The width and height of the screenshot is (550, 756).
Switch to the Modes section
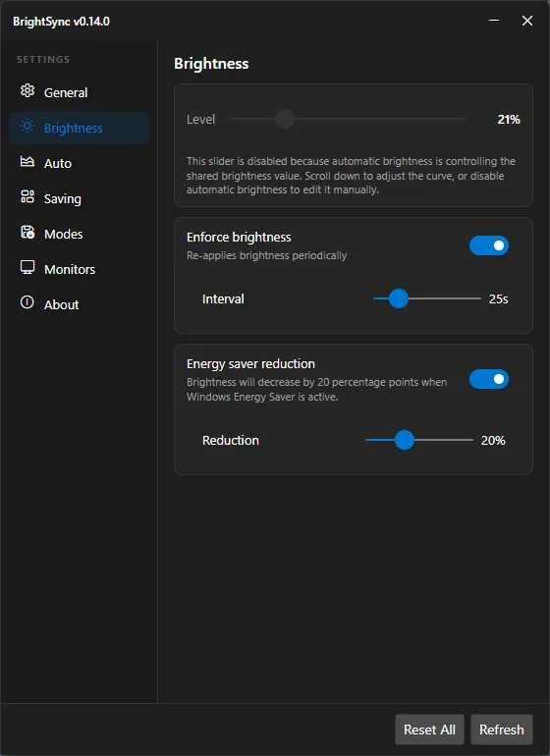pyautogui.click(x=80, y=234)
